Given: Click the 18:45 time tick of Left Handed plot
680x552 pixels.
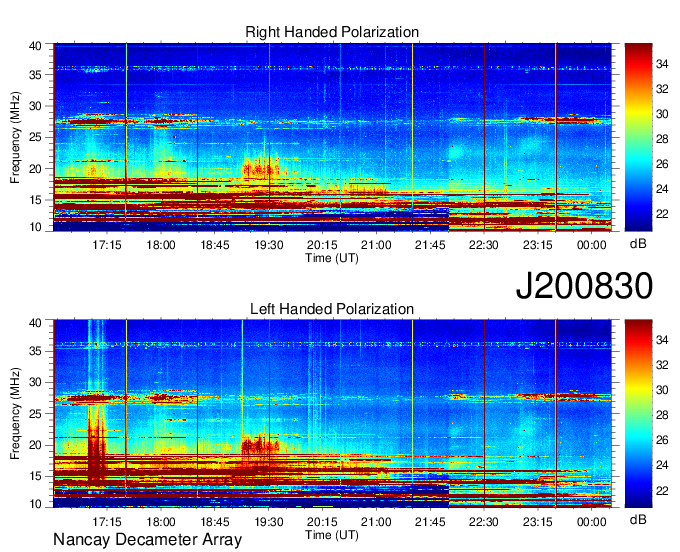Looking at the screenshot, I should 215,522.
